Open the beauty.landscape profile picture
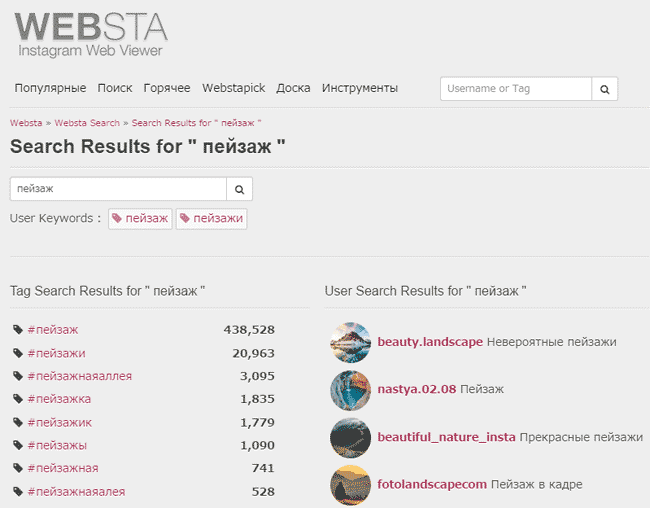This screenshot has width=650, height=508. point(350,342)
